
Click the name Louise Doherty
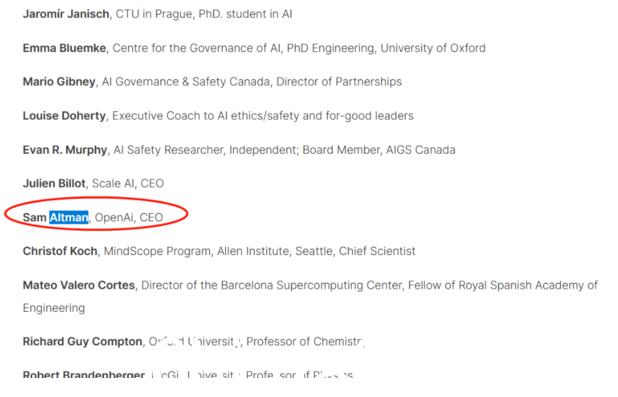pos(64,116)
